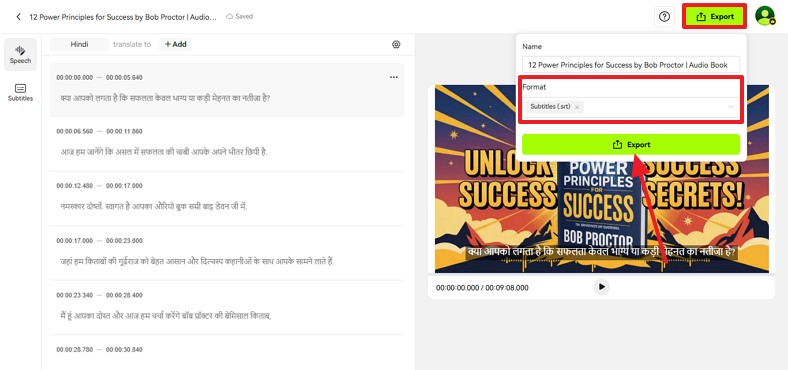Open transcript settings gear icon
The height and width of the screenshot is (370, 788).
[x=396, y=44]
